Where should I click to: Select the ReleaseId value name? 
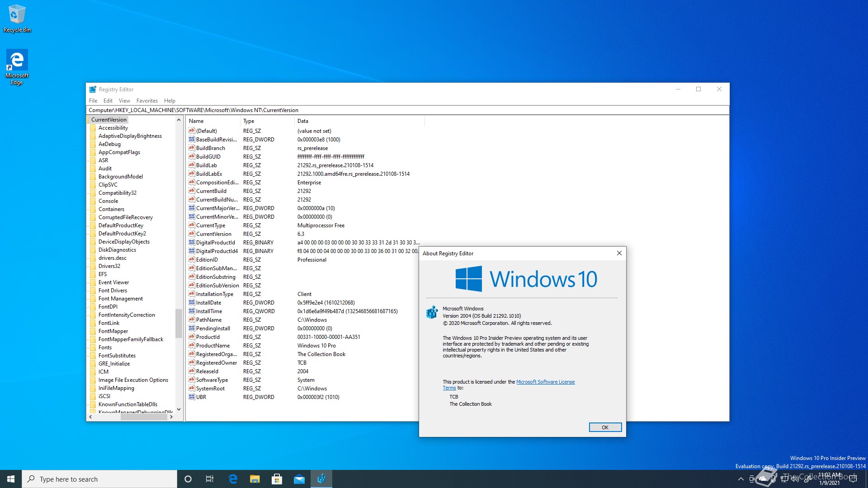pos(207,371)
